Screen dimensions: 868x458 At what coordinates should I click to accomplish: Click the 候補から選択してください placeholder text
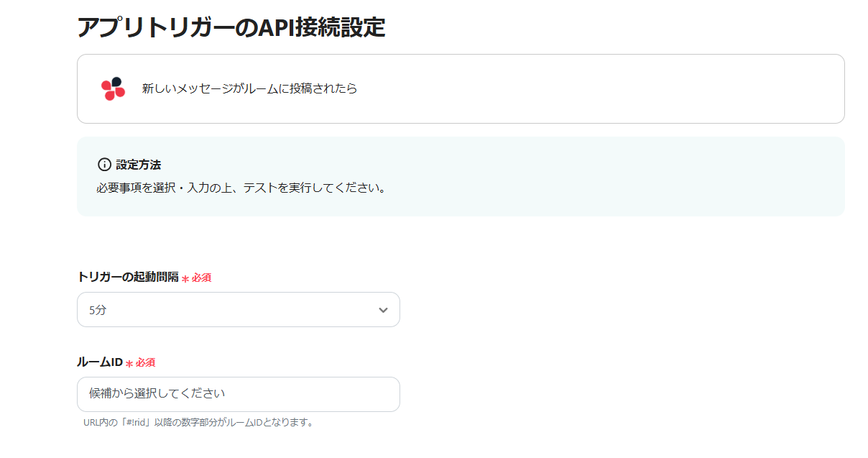pyautogui.click(x=157, y=394)
